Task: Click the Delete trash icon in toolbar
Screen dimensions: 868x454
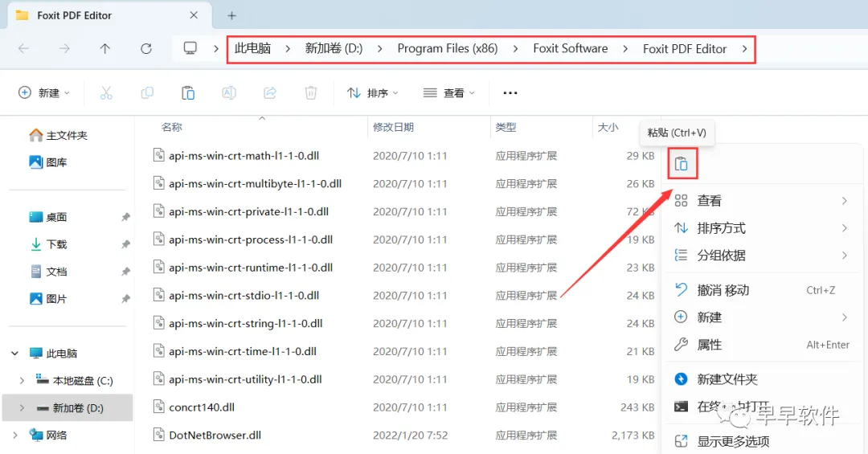Action: click(x=311, y=92)
